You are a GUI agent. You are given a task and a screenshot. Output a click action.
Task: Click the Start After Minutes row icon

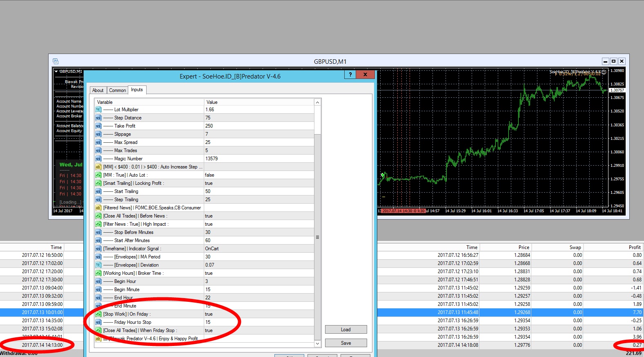98,240
